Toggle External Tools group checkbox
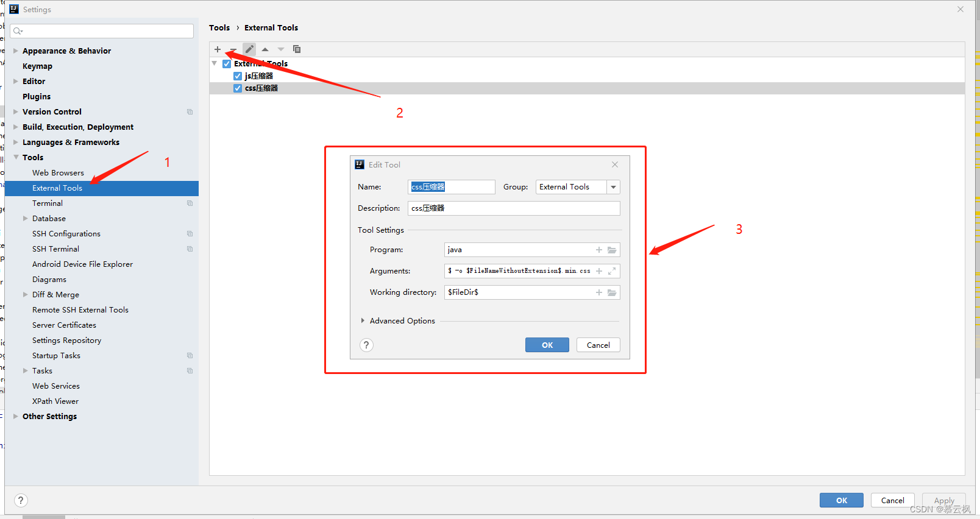 click(x=227, y=64)
